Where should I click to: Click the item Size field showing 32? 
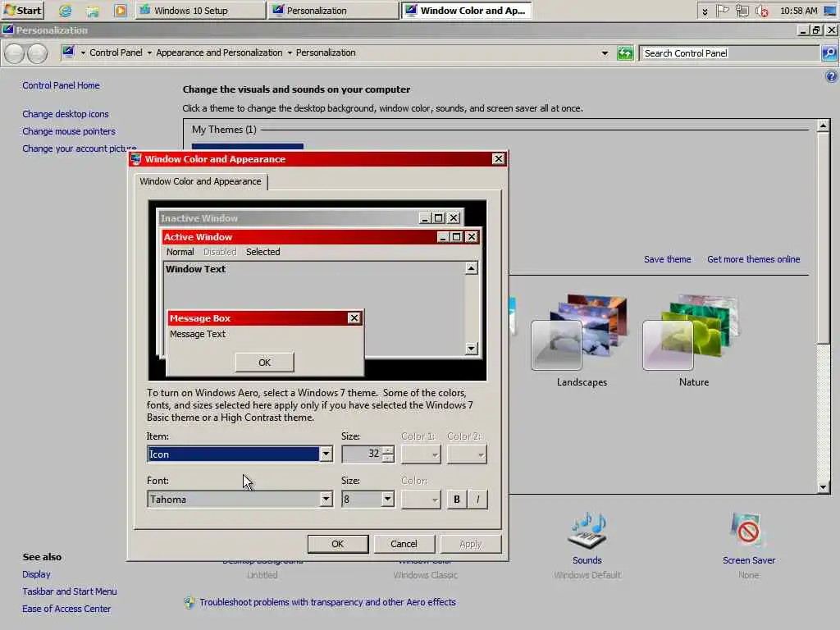pos(362,454)
